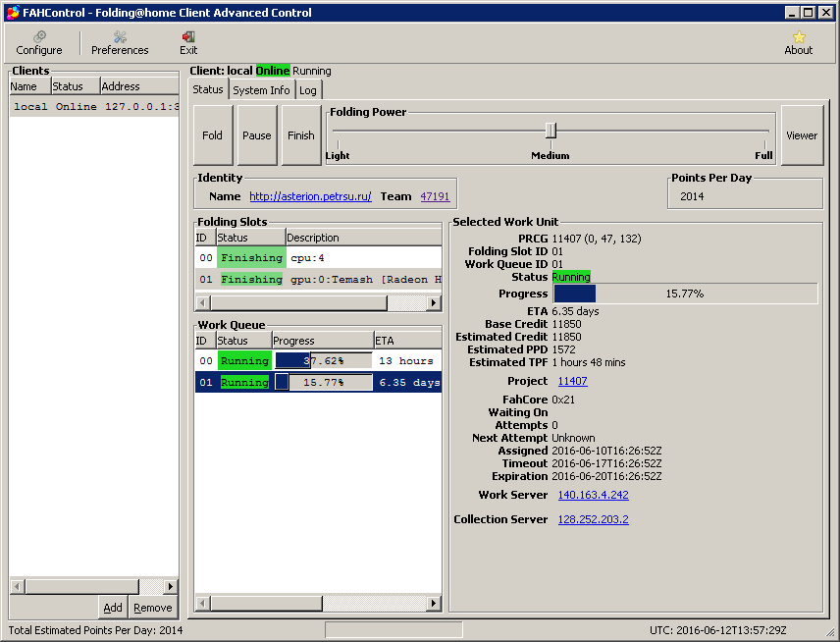
Task: Click the UTC time in status bar
Action: click(x=718, y=630)
